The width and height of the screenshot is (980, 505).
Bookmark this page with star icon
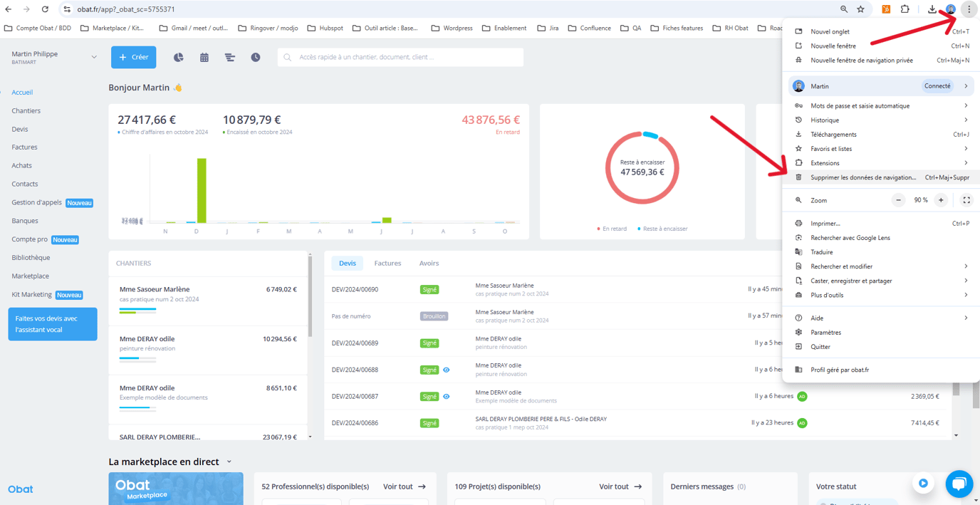[860, 9]
